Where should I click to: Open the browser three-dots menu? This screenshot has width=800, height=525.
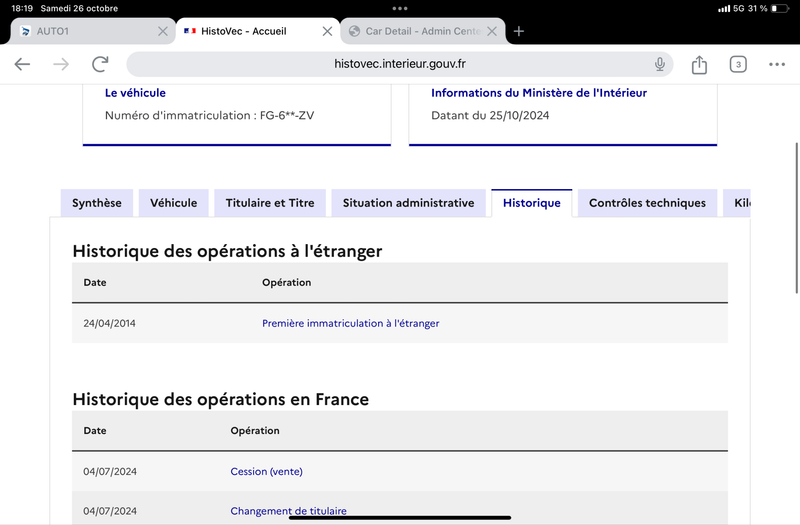coord(777,64)
